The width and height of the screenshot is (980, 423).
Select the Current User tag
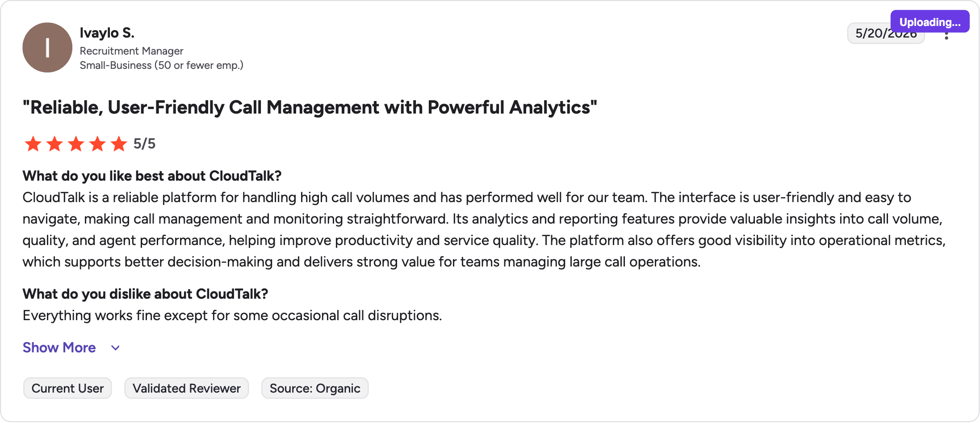click(67, 388)
